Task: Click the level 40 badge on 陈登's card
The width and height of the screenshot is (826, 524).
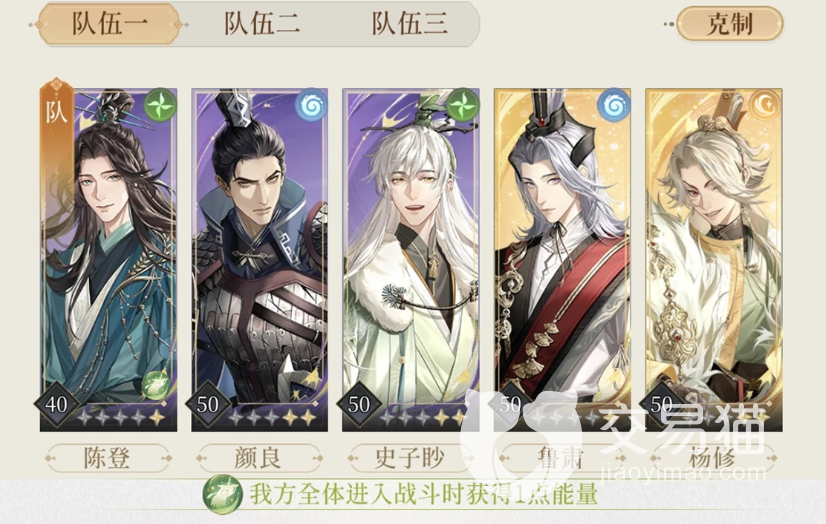Action: (x=56, y=404)
